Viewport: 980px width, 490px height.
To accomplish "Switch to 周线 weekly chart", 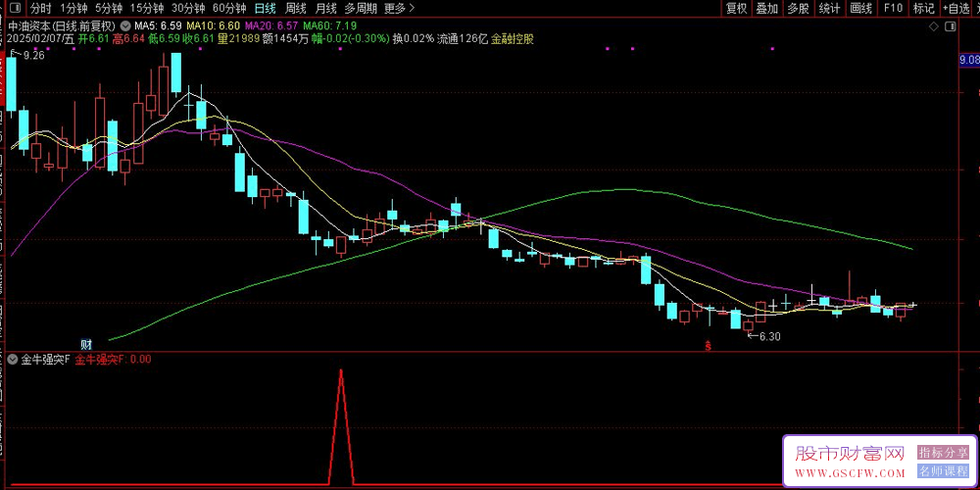I will click(x=295, y=8).
